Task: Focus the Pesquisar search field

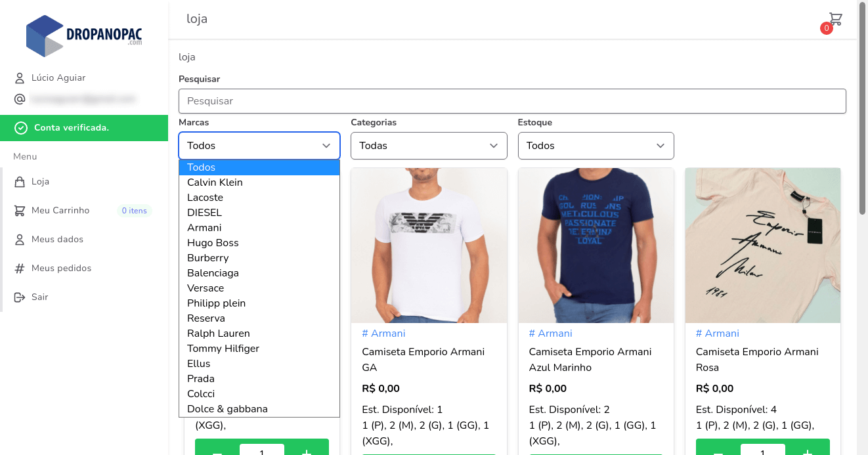Action: (x=512, y=101)
